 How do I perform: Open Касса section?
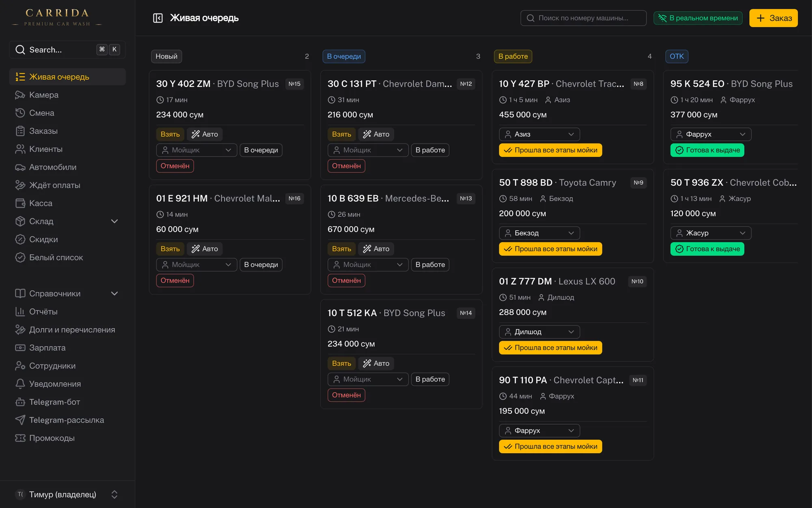(x=67, y=203)
